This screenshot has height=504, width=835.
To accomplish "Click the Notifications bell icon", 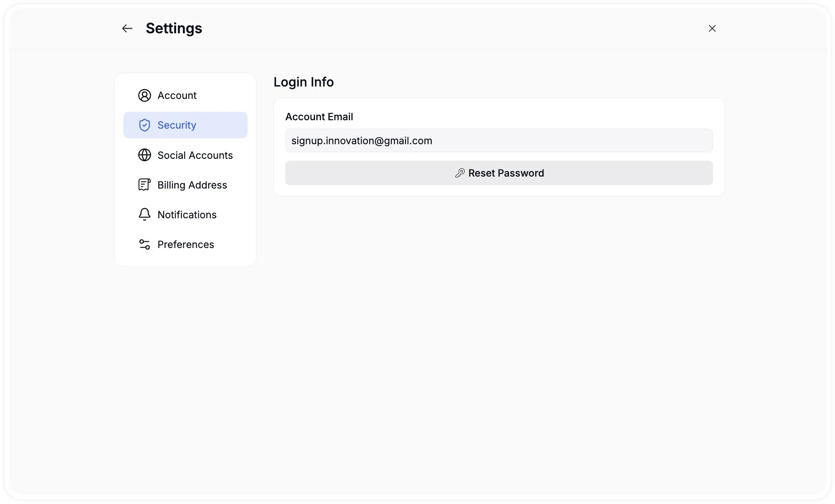I will tap(145, 214).
